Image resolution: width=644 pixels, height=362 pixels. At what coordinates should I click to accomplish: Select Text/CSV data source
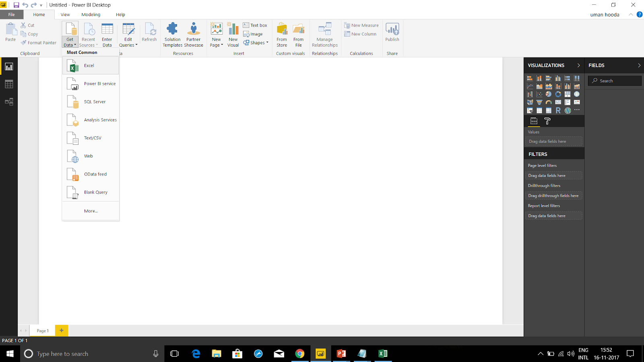click(x=91, y=138)
